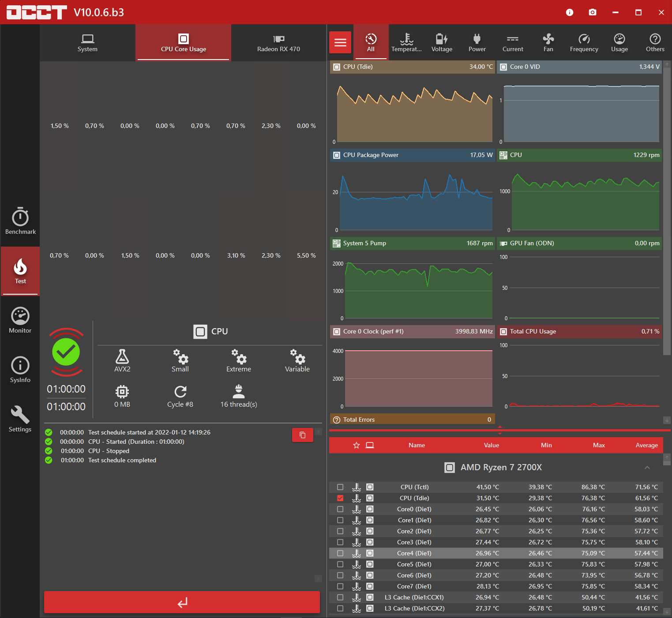This screenshot has height=618, width=672.
Task: Sort the sensor table by Average
Action: pyautogui.click(x=646, y=445)
